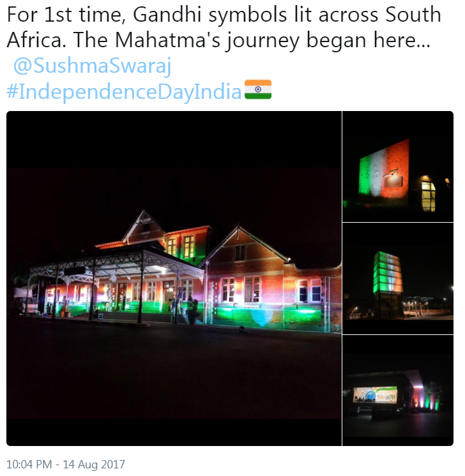Open the large lit railway station photo
This screenshot has height=476, width=465.
click(174, 278)
